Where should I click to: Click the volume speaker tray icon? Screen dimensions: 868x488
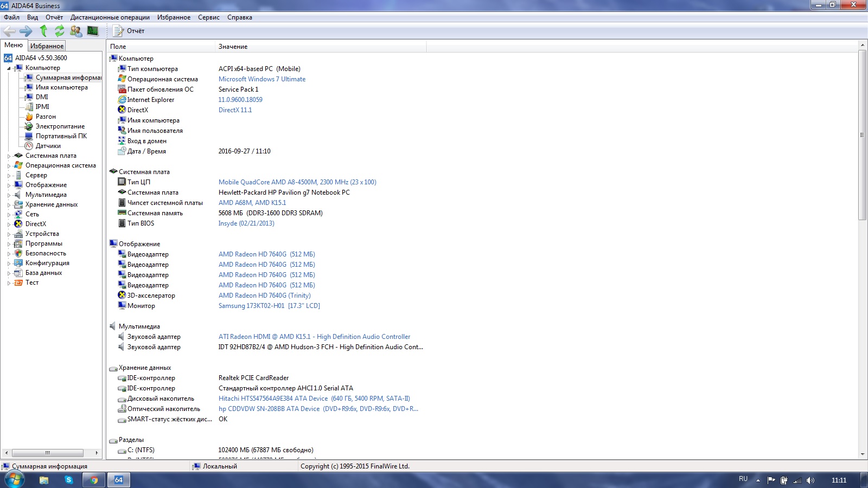(x=810, y=480)
